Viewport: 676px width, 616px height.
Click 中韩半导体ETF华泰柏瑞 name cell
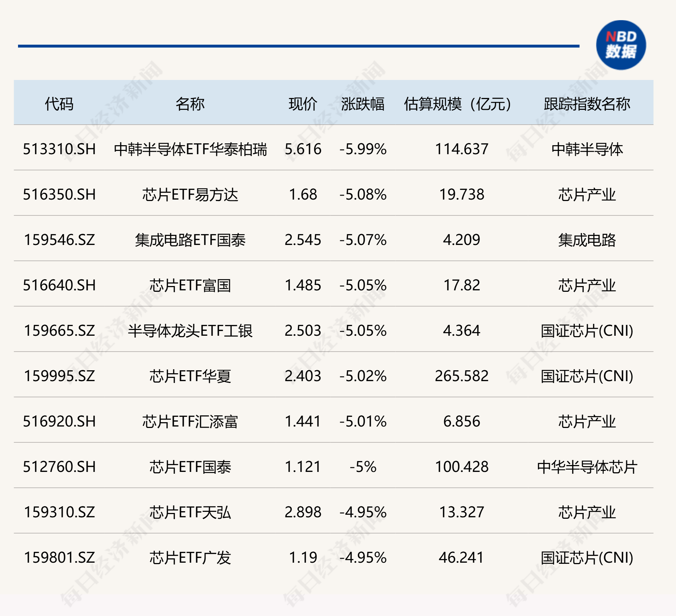coord(190,149)
